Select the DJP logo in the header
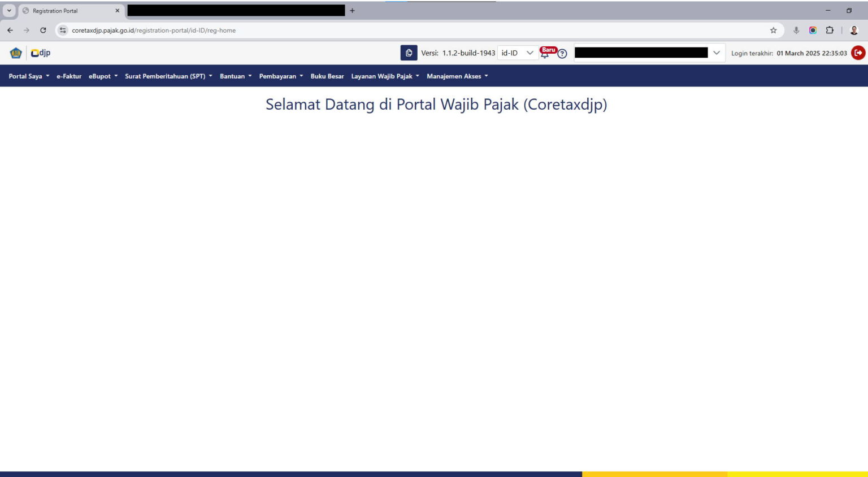 coord(41,53)
